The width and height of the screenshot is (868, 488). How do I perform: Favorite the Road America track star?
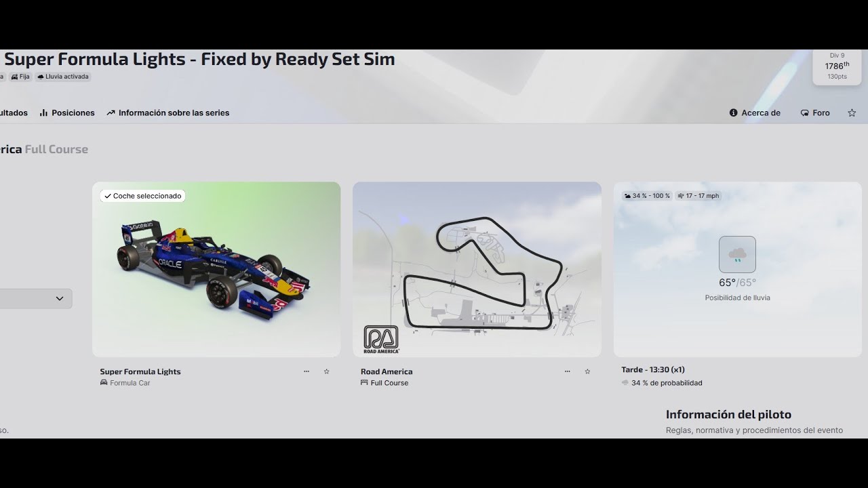(x=587, y=371)
